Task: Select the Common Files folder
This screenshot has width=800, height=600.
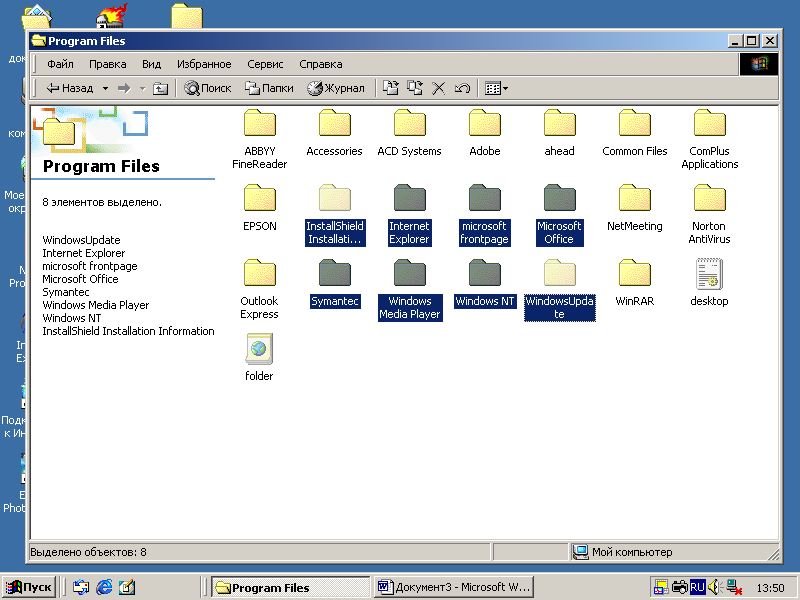Action: click(634, 133)
